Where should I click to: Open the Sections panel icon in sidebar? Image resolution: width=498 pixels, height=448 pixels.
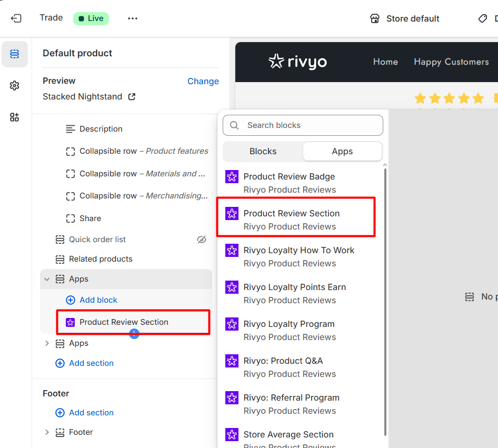click(14, 54)
